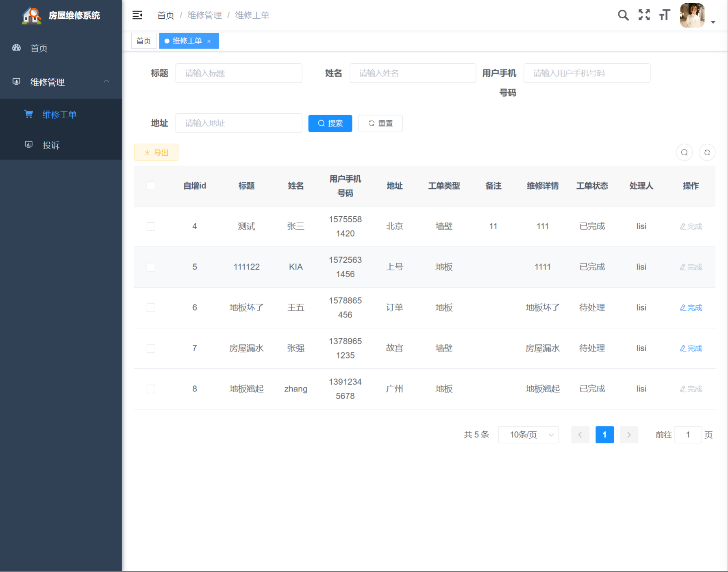Click 完成 for 111122 row
The height and width of the screenshot is (572, 728).
tap(691, 267)
